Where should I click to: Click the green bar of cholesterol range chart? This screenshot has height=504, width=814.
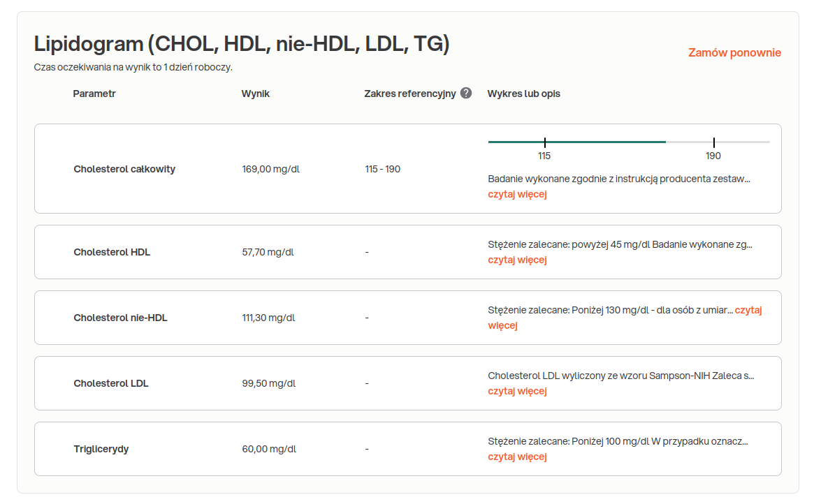click(x=601, y=142)
